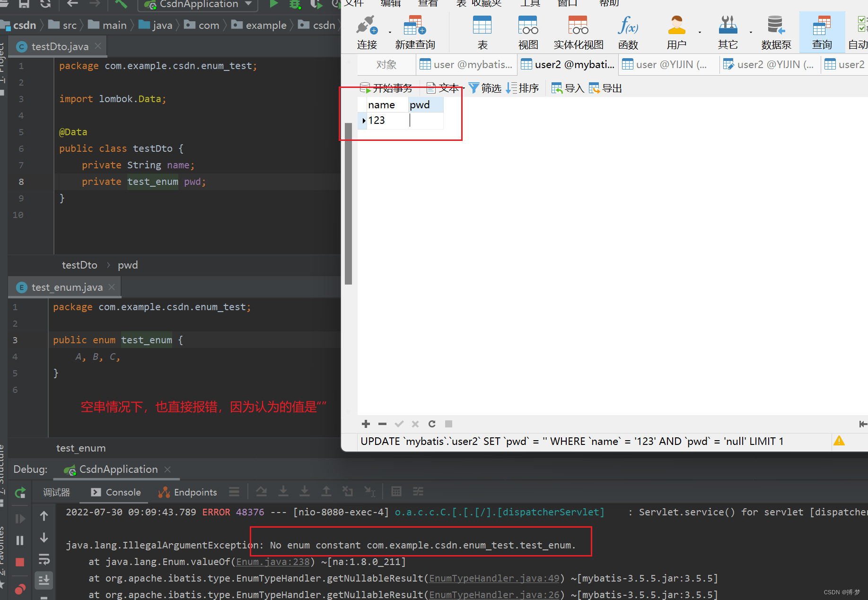Jump up the stack trace arrow

pos(44,516)
